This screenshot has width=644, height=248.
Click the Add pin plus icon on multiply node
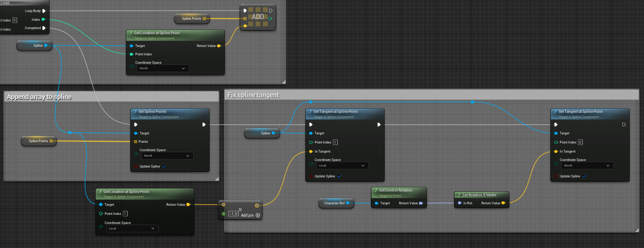tap(258, 215)
